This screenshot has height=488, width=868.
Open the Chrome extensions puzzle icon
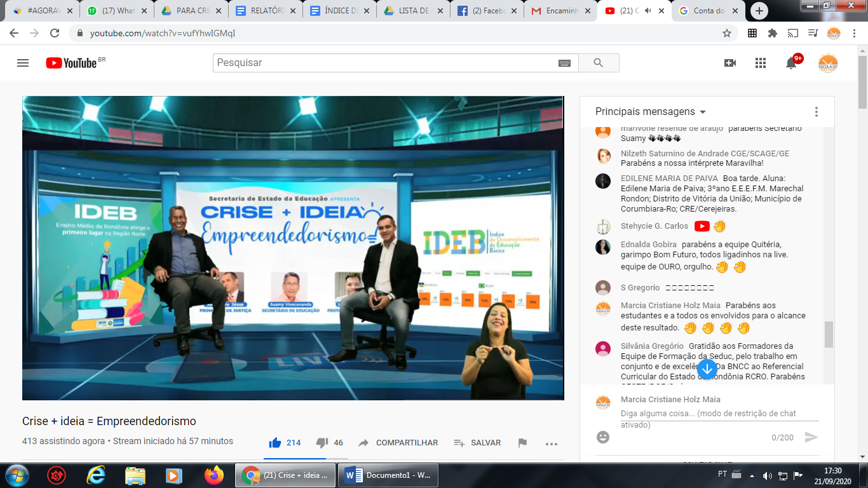click(x=773, y=33)
